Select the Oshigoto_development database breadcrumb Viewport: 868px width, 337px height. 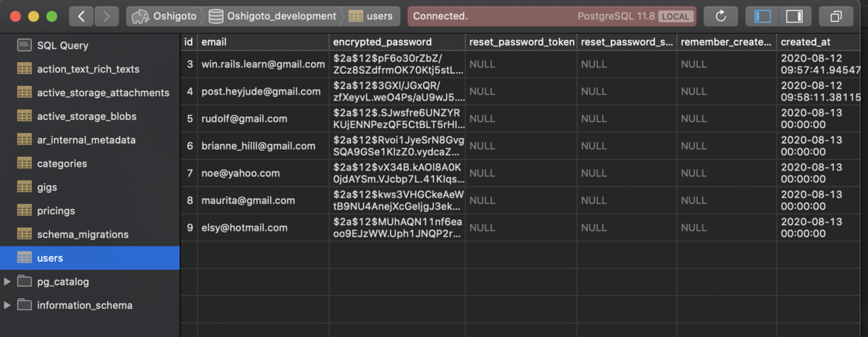[273, 16]
